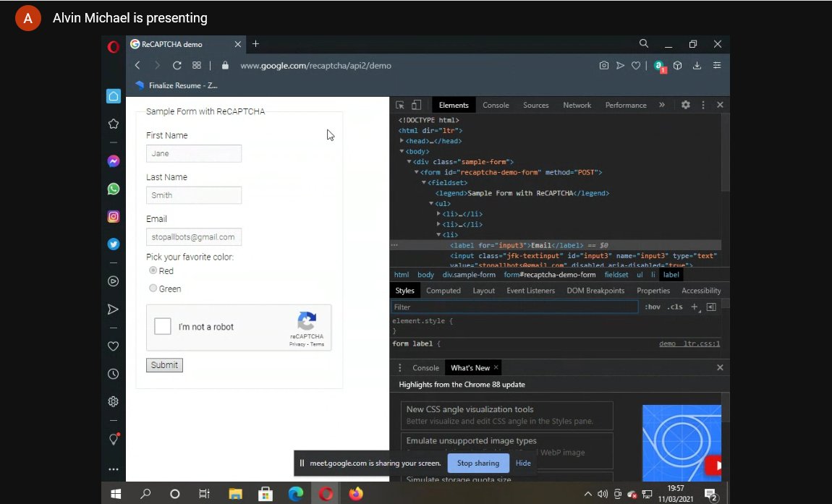The width and height of the screenshot is (832, 504).
Task: Switch to DevTools Sources tab
Action: tap(536, 105)
